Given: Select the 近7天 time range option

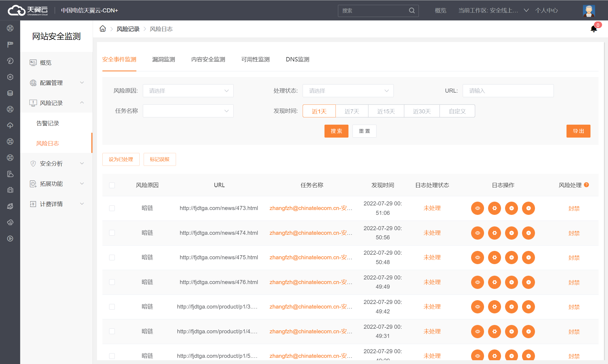Looking at the screenshot, I should (x=352, y=111).
